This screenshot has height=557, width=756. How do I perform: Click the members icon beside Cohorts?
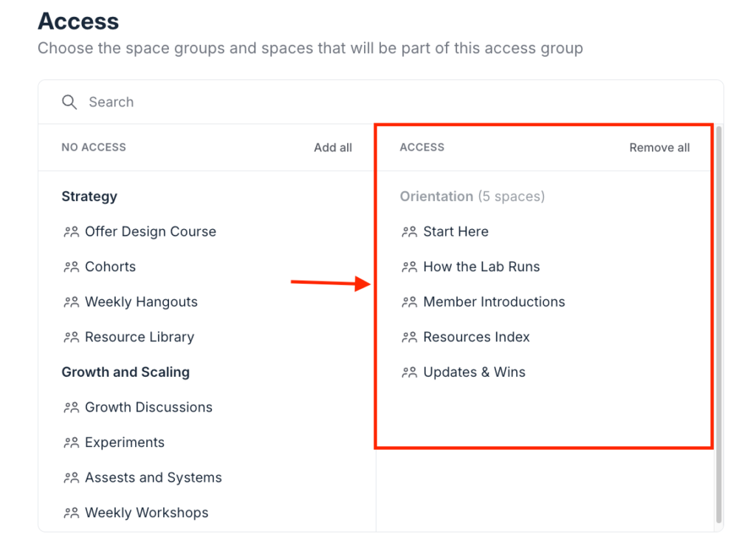[x=71, y=267]
